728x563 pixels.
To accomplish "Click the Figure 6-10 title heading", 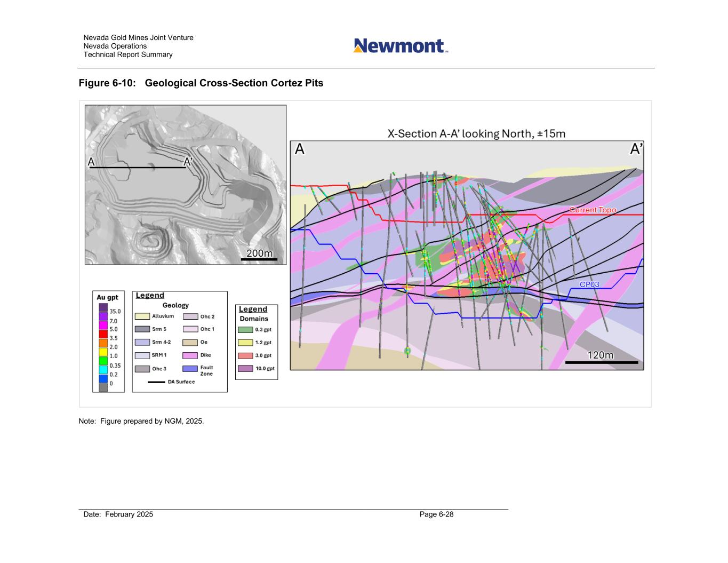I will click(201, 83).
